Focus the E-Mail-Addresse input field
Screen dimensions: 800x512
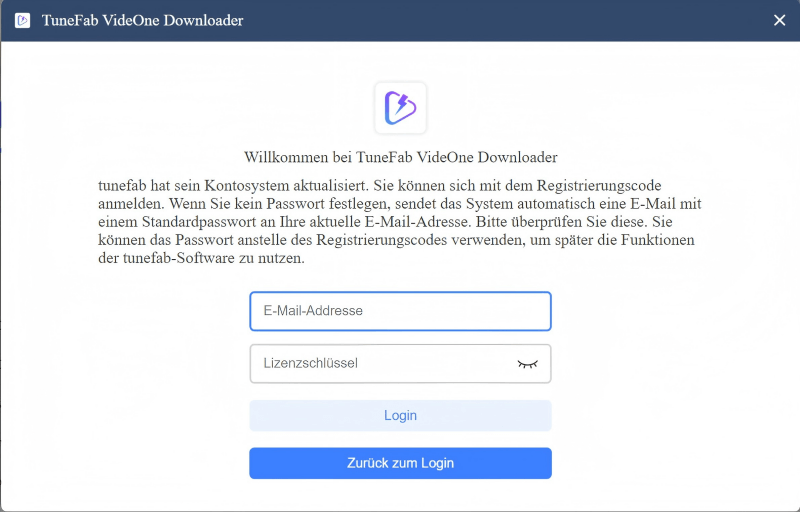click(401, 311)
